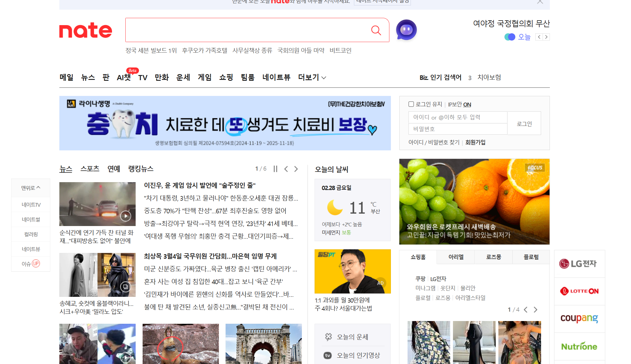Open the 회원가입 link
This screenshot has height=364, width=631.
[475, 142]
